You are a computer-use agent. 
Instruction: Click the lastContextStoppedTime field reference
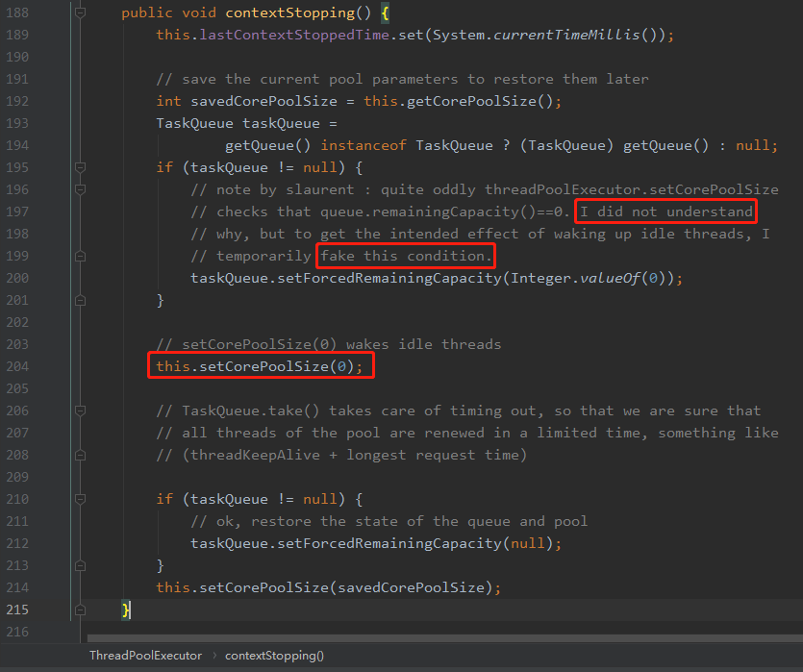click(294, 35)
